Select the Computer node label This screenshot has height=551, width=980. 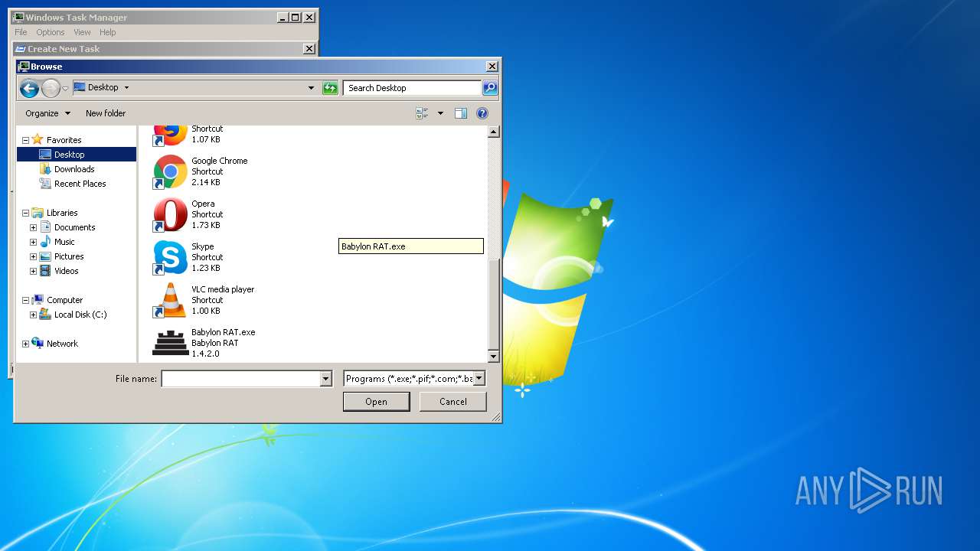click(x=64, y=300)
